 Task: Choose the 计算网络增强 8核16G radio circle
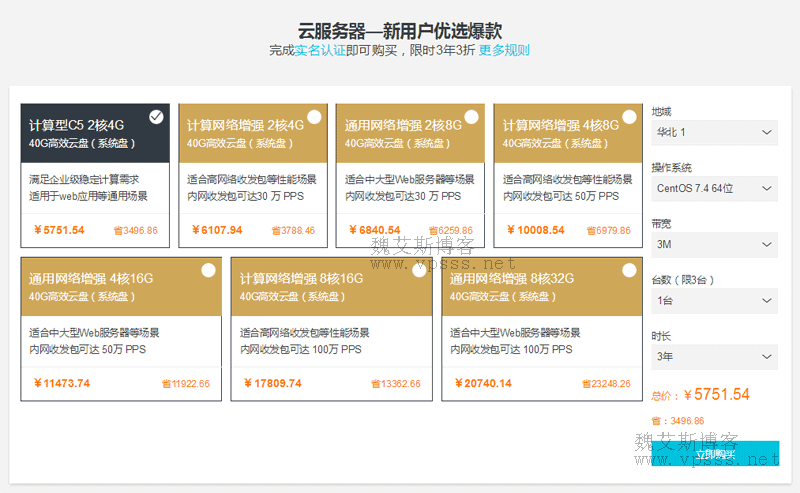419,270
